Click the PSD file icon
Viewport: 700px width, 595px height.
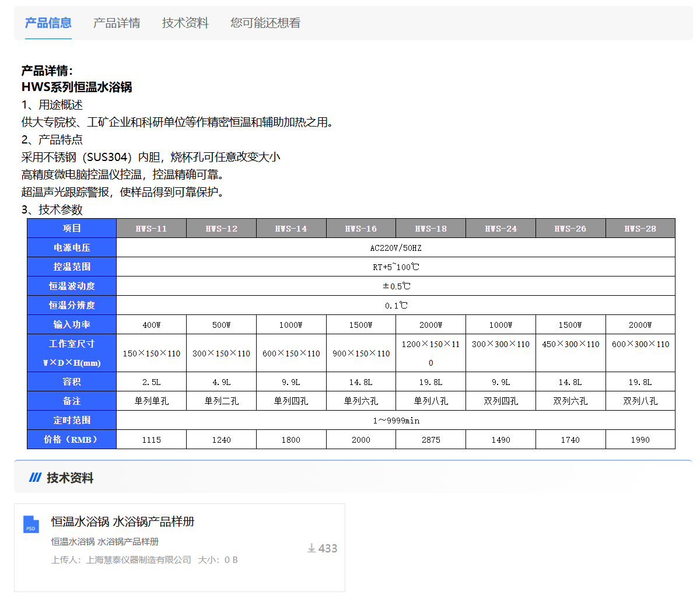point(31,524)
